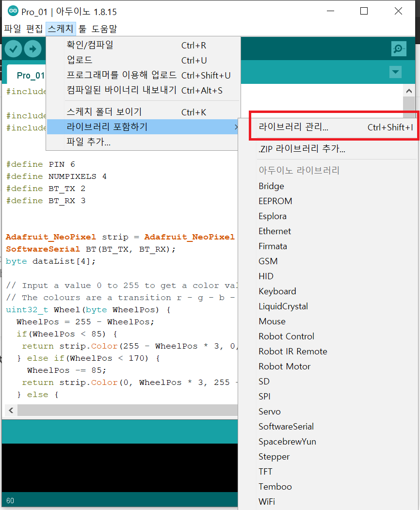Screen dimensions: 420x510
Task: Minimize the Arduino window
Action: (x=331, y=11)
